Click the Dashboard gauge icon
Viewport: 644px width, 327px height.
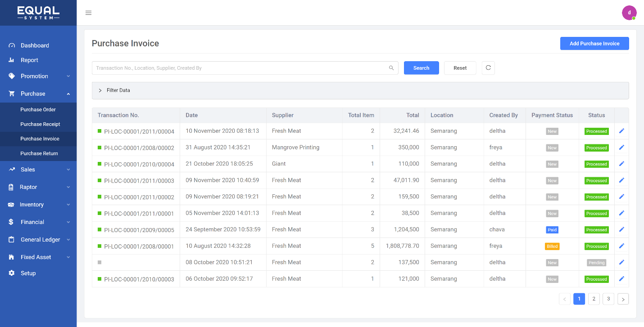click(x=12, y=45)
